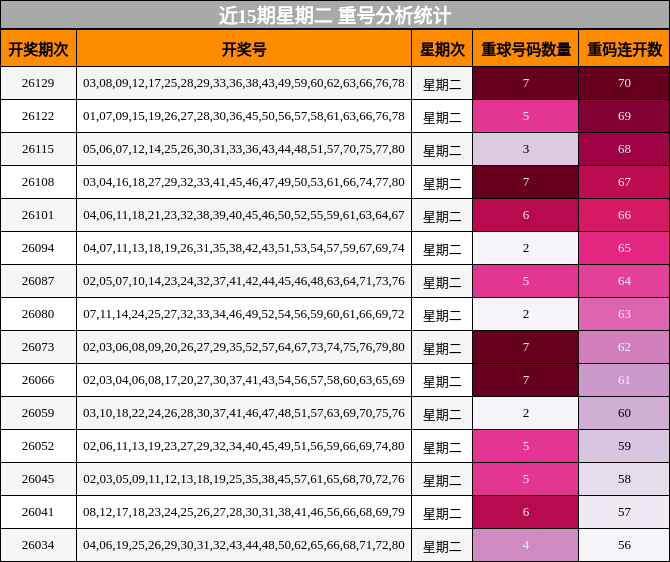This screenshot has height=562, width=670.
Task: Click draw period 26101
Action: (38, 215)
